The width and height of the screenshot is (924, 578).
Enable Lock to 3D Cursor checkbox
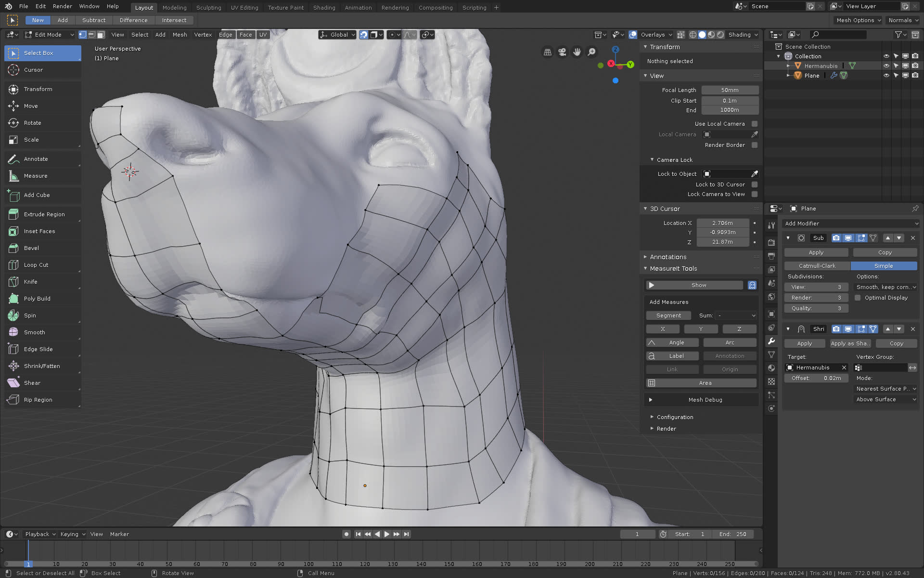pos(754,184)
